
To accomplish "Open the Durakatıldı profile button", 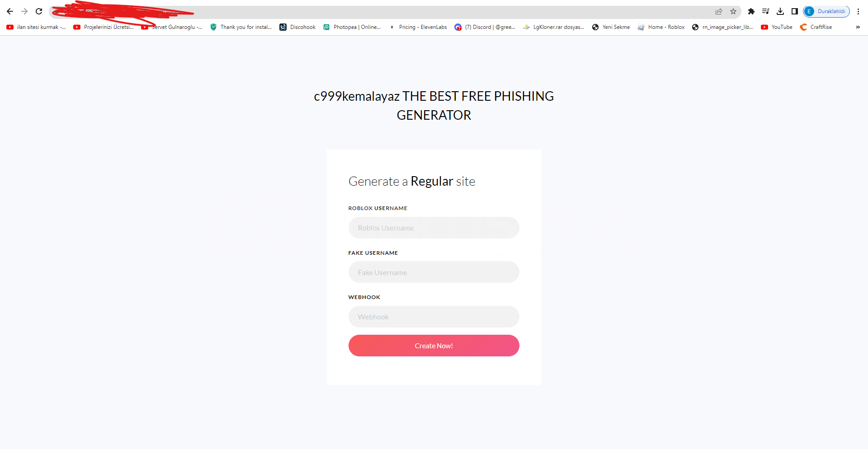I will pos(826,11).
